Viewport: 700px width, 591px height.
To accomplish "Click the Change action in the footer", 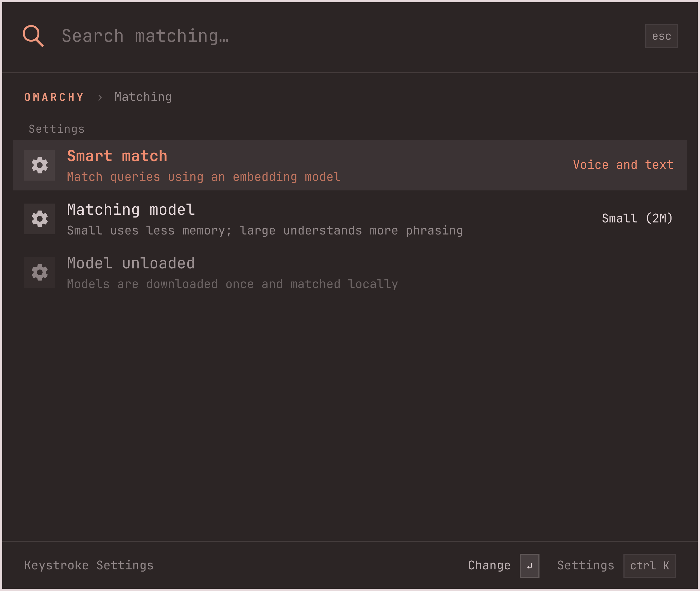I will 489,566.
